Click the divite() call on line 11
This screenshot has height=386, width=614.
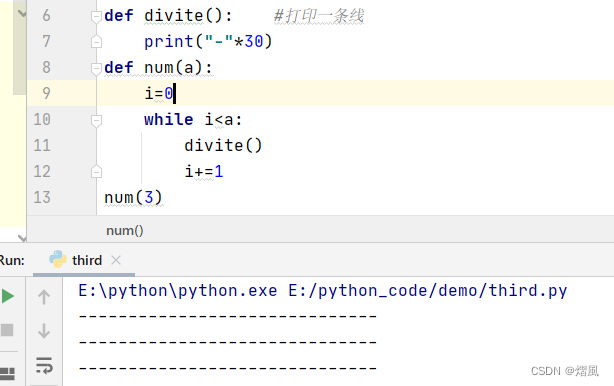pyautogui.click(x=223, y=146)
